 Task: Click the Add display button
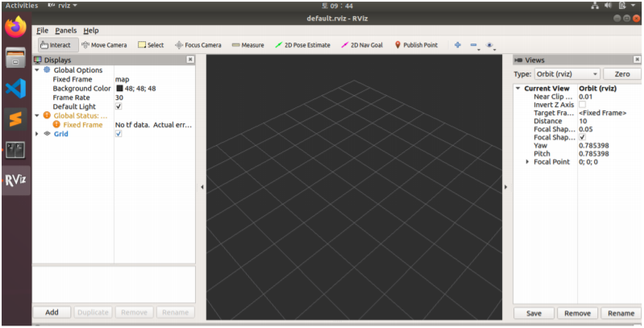click(x=52, y=313)
